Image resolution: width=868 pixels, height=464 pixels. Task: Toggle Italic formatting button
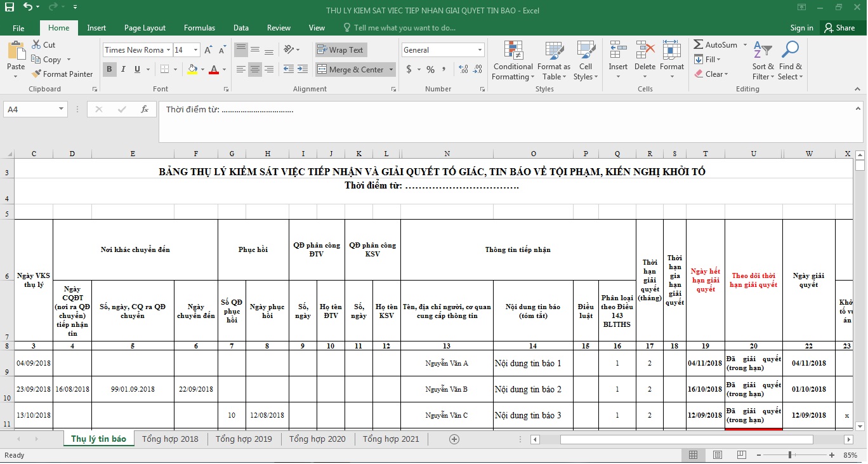point(123,69)
